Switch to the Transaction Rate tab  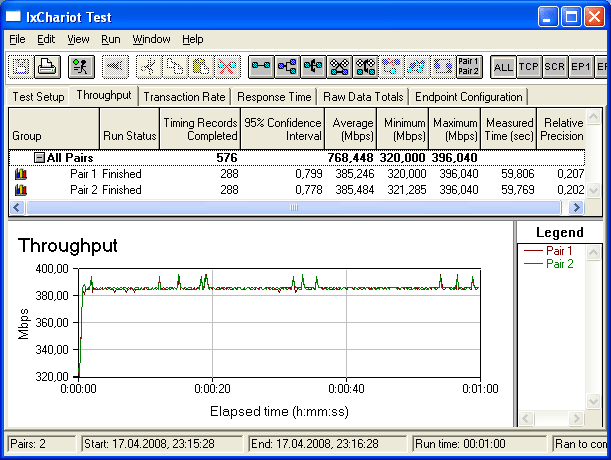(184, 97)
